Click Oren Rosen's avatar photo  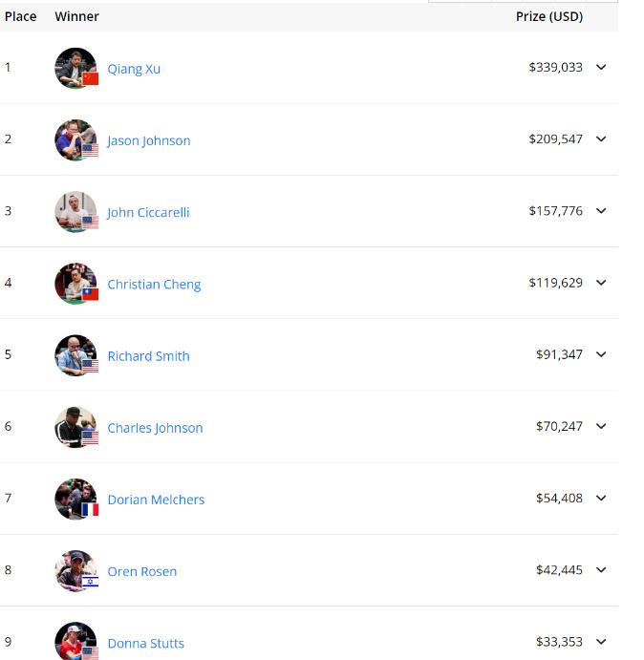pos(75,570)
